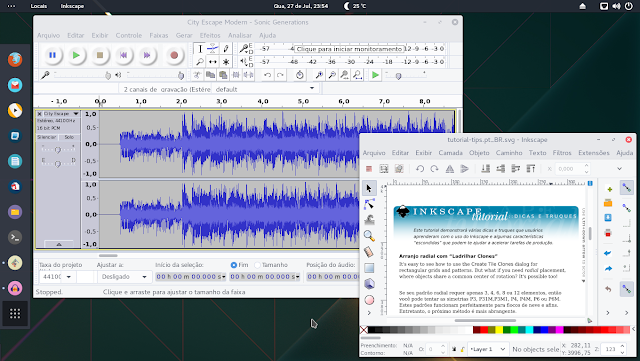Stop playback in Audacity transport toolbar

[100, 55]
